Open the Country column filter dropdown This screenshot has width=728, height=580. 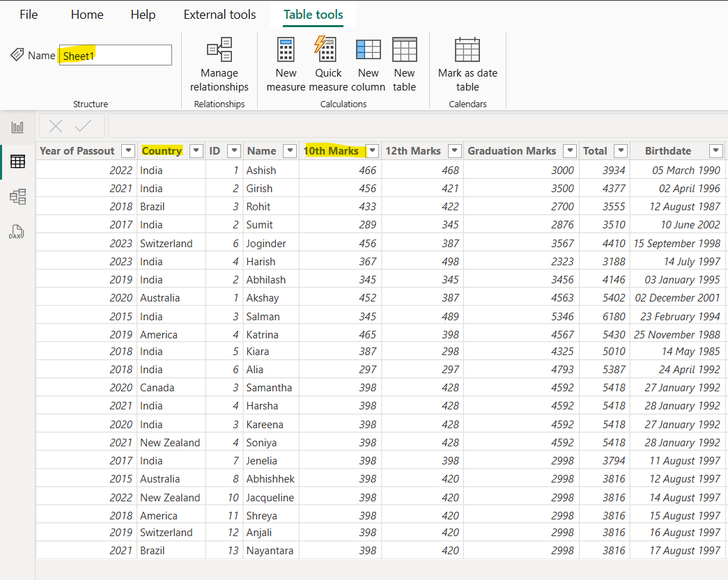[x=195, y=150]
